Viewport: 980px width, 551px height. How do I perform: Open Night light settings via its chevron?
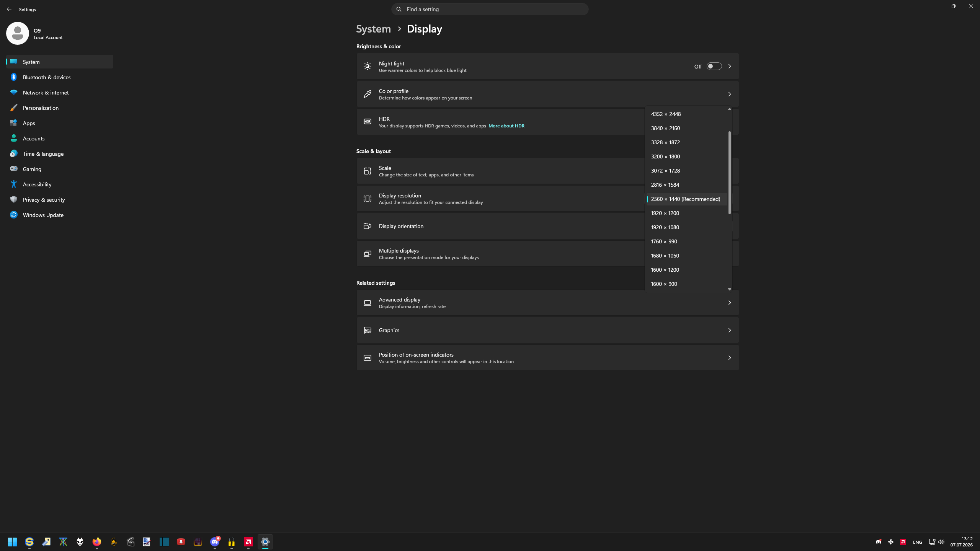click(x=730, y=66)
